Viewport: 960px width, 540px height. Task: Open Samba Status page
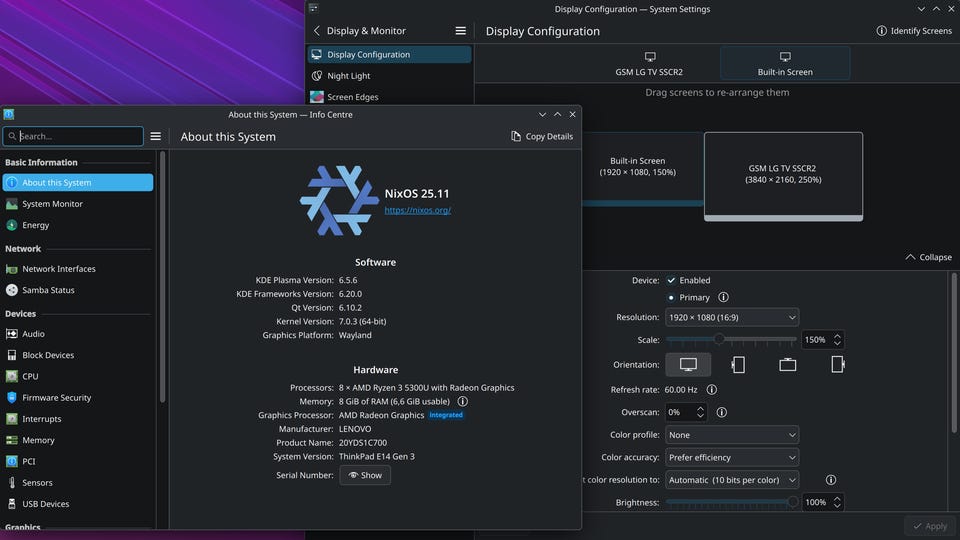tap(78, 290)
